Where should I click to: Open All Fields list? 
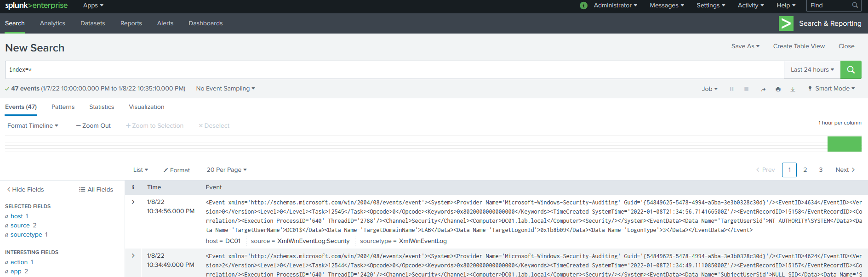click(96, 189)
